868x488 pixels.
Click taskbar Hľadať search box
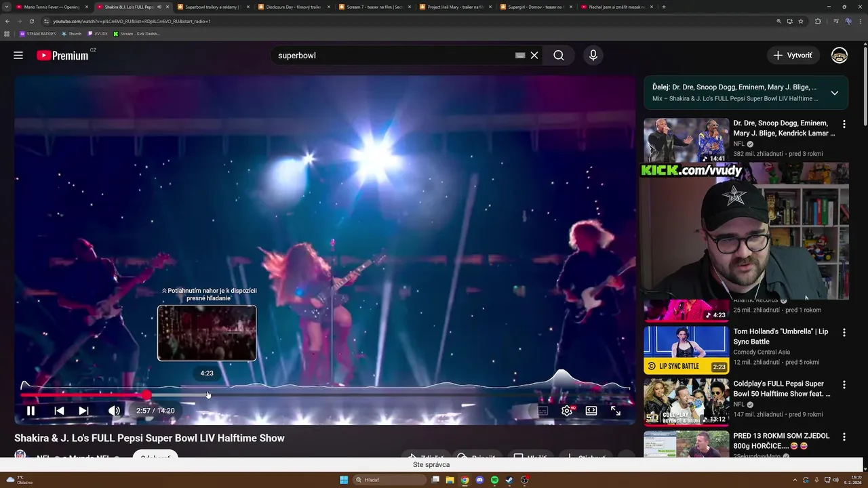pyautogui.click(x=391, y=480)
